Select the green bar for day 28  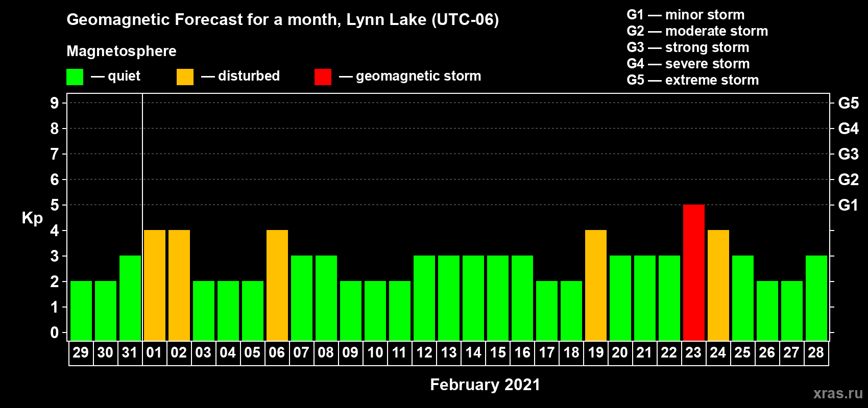[x=816, y=298]
